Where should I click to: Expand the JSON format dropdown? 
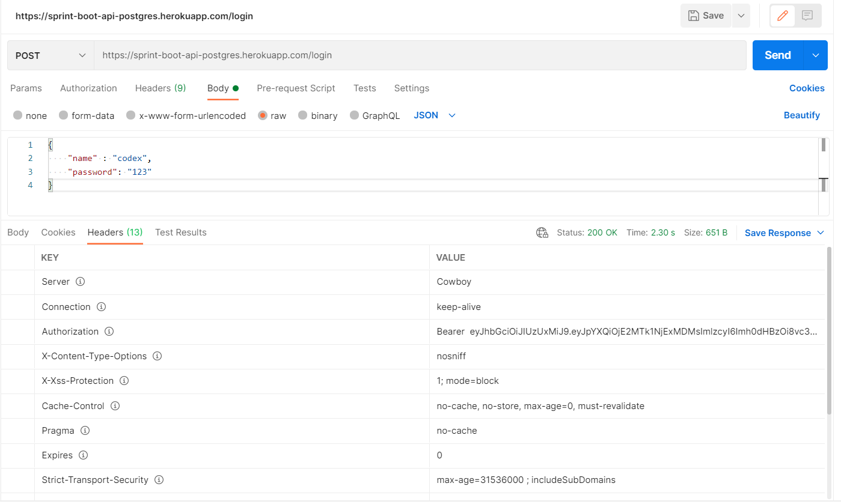coord(435,115)
